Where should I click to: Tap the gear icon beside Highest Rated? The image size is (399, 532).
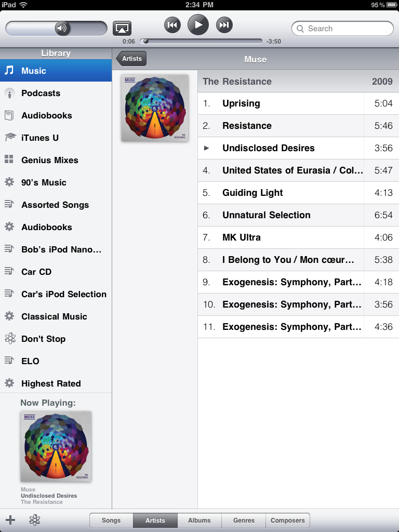(x=9, y=383)
